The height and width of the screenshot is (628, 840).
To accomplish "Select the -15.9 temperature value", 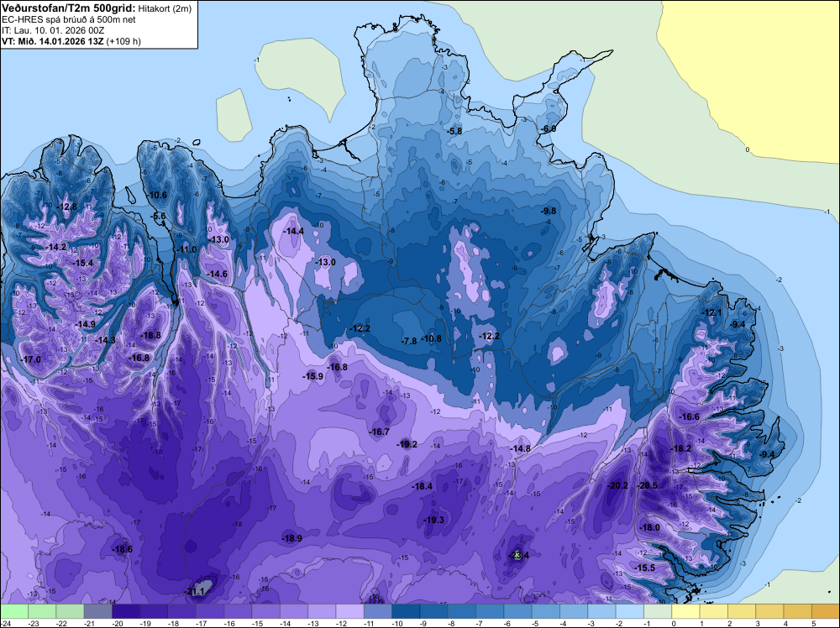I will 313,376.
